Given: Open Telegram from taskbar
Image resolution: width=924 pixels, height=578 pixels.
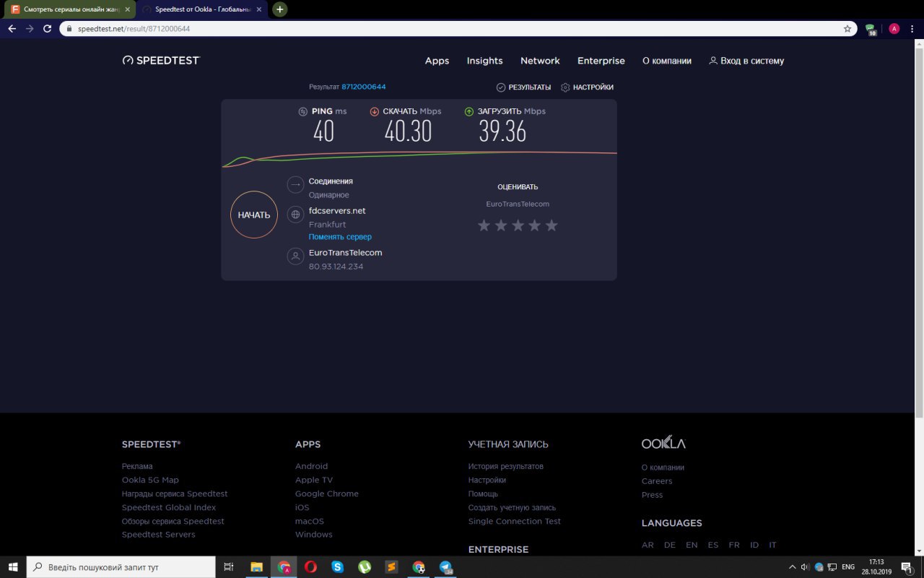Looking at the screenshot, I should tap(445, 567).
